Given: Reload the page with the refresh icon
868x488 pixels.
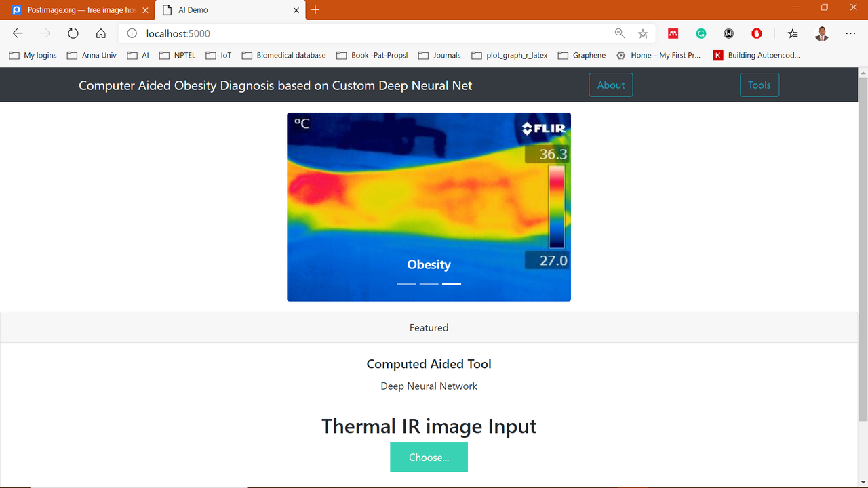Looking at the screenshot, I should tap(73, 33).
